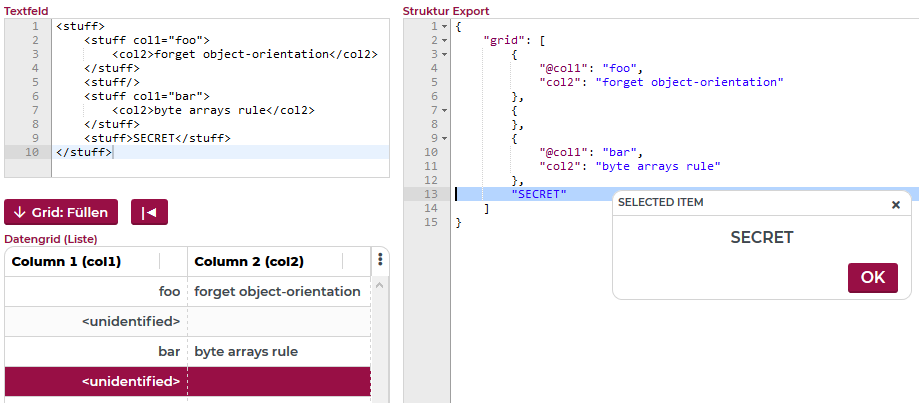Click the "SECRET" line in Struktur Export
The height and width of the screenshot is (403, 919).
click(538, 194)
